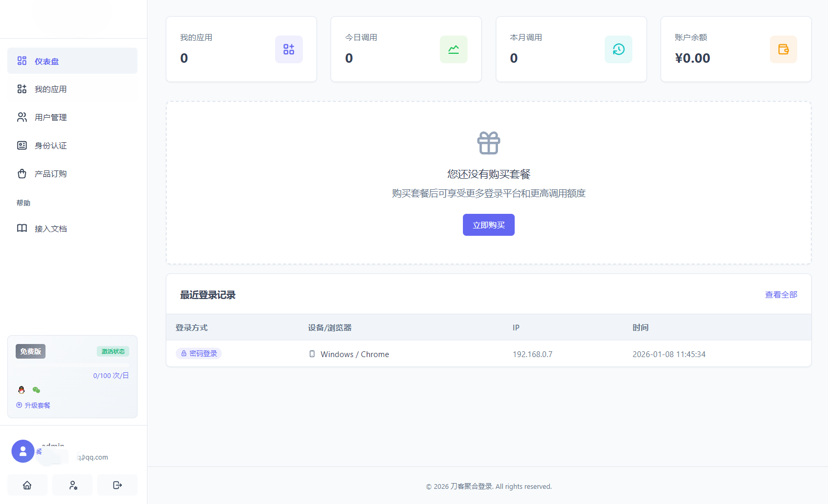Click the history clock icon in 本月调用 card
Image resolution: width=828 pixels, height=504 pixels.
pyautogui.click(x=618, y=49)
